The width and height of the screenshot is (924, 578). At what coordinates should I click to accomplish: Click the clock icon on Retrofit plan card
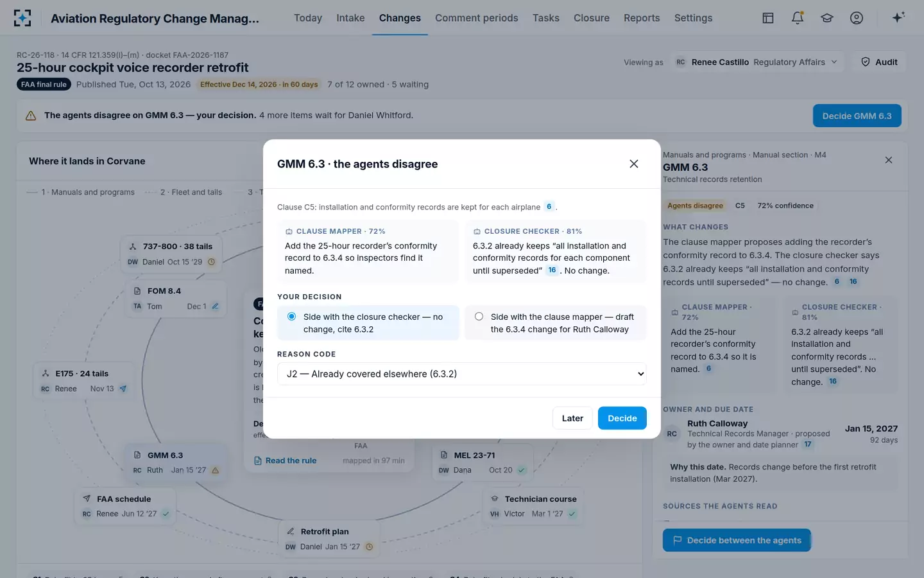369,547
